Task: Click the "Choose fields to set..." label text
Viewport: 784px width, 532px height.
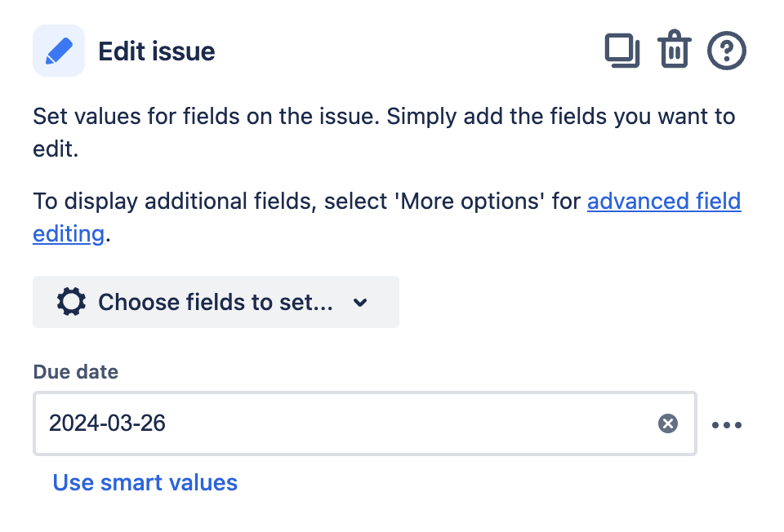Action: tap(216, 302)
